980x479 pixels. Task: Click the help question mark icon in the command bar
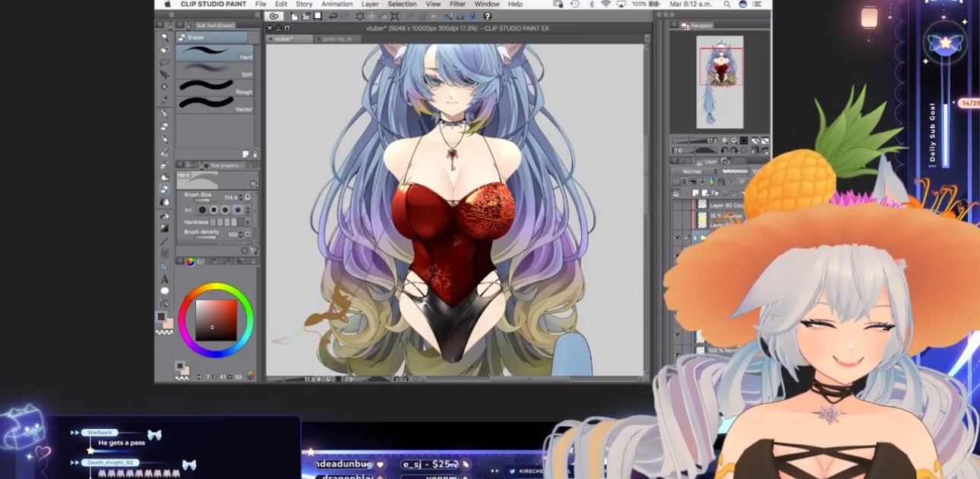487,16
